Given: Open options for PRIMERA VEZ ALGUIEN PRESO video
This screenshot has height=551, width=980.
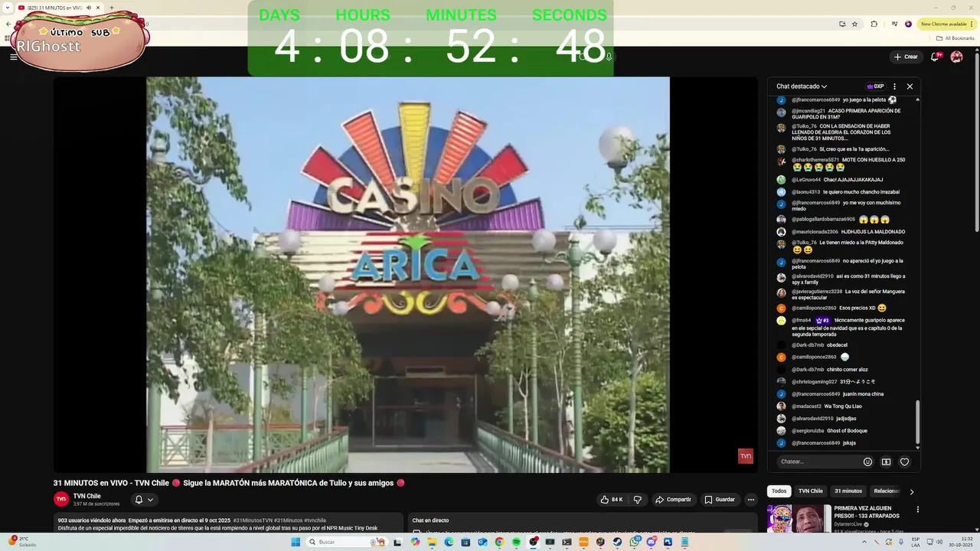Looking at the screenshot, I should [918, 509].
